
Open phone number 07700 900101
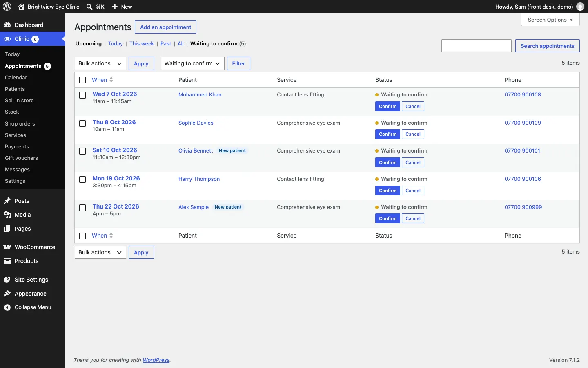(x=522, y=150)
